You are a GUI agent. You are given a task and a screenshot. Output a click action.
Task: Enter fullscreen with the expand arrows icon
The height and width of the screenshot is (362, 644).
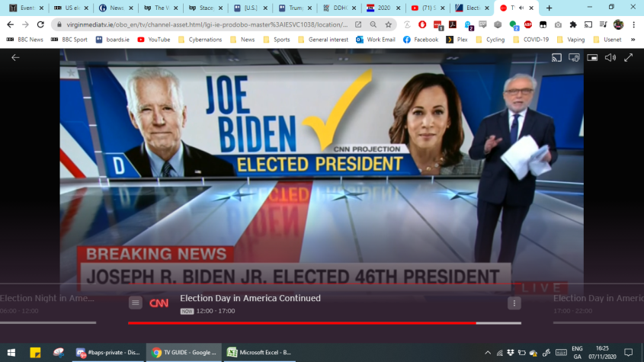(x=629, y=57)
